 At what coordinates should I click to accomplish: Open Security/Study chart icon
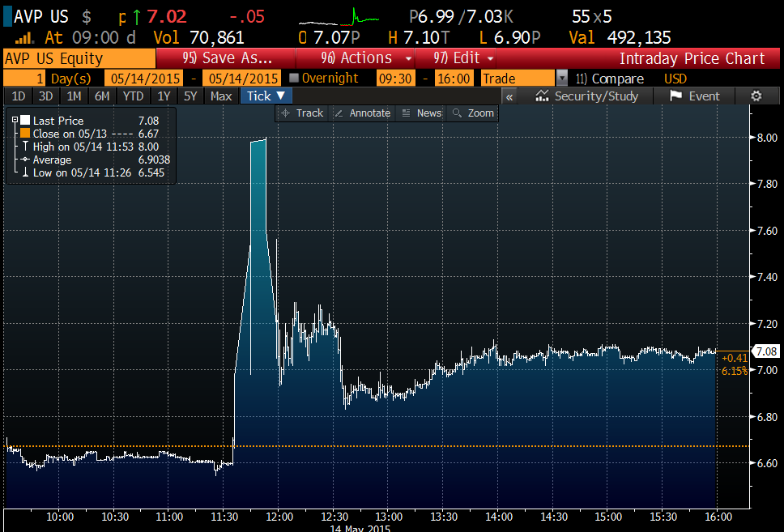click(x=587, y=96)
